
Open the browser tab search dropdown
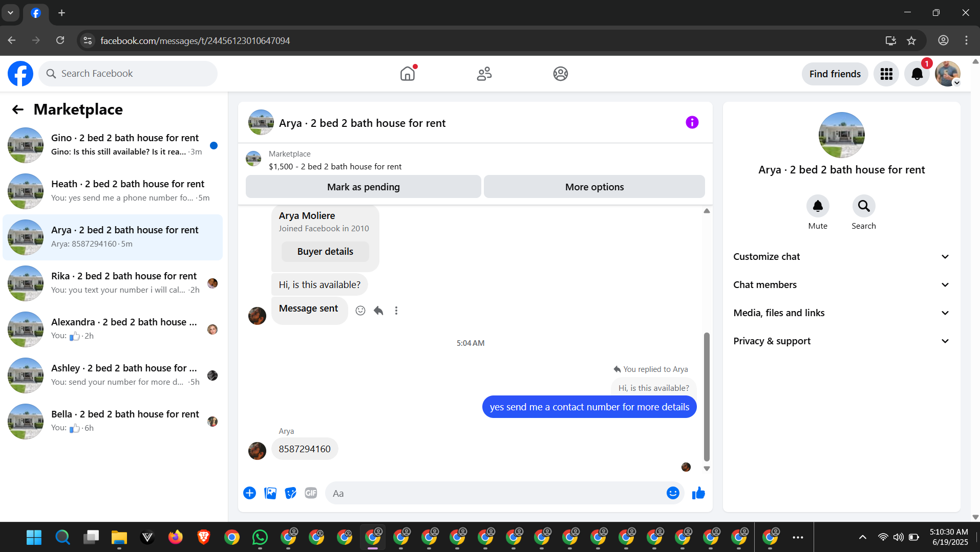click(x=10, y=13)
